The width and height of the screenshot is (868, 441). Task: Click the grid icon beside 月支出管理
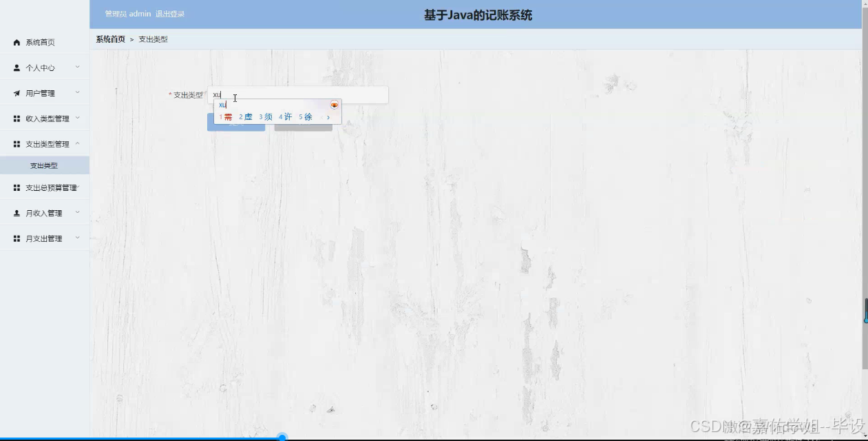click(16, 238)
